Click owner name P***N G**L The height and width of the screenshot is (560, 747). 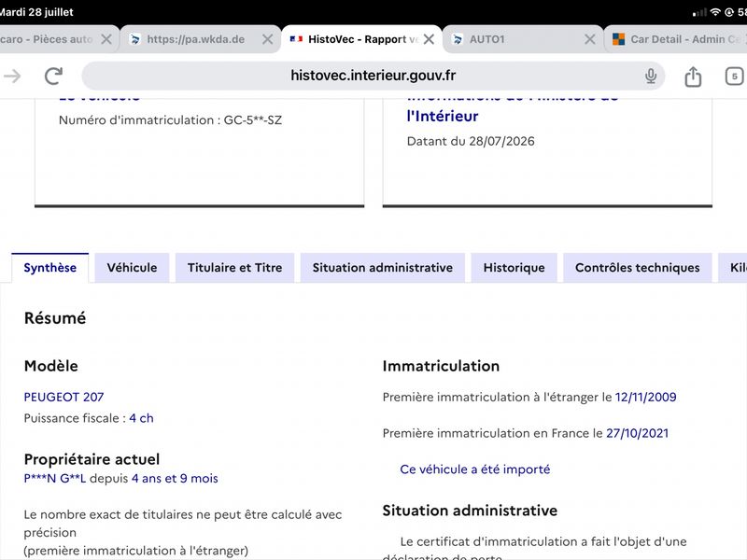55,478
